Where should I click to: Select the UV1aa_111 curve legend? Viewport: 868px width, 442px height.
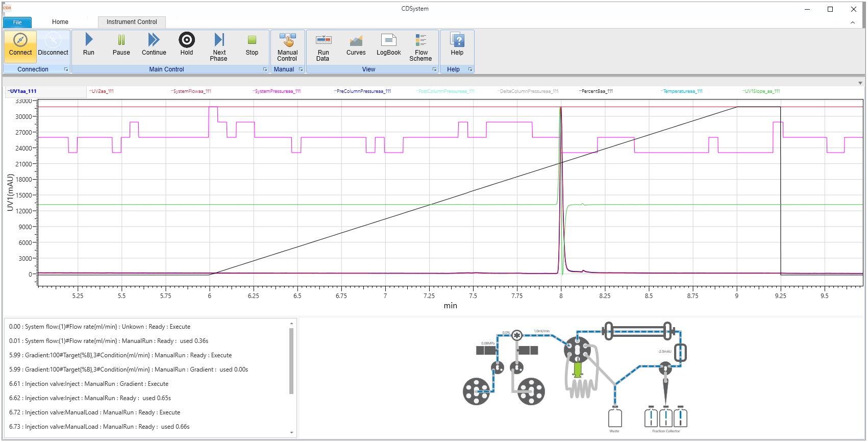(x=22, y=91)
